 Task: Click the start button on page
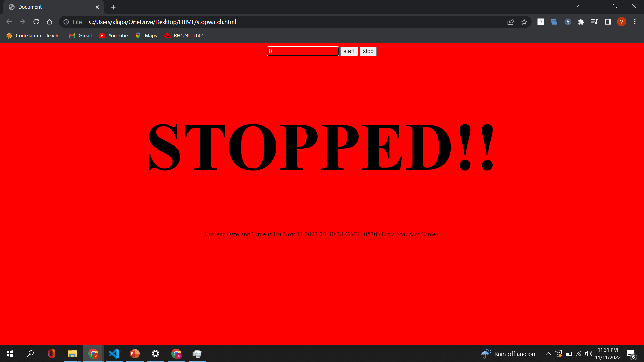[x=349, y=51]
